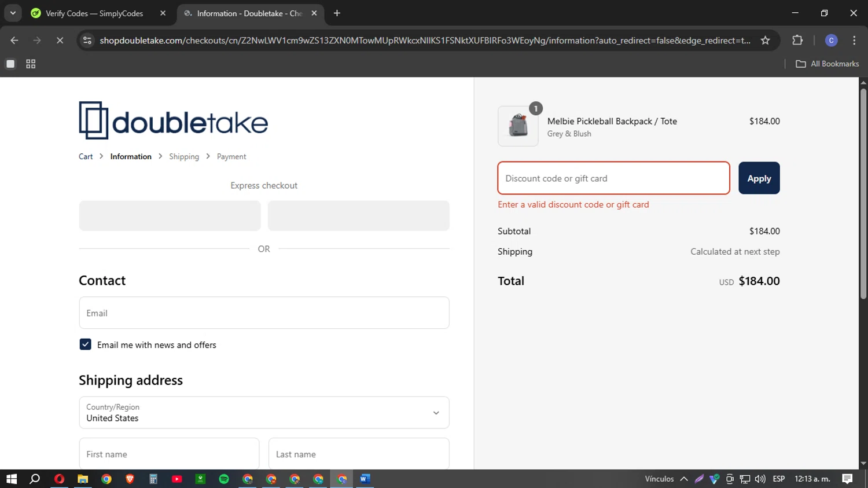Open site information icon in address bar
Image resolution: width=868 pixels, height=488 pixels.
click(87, 41)
